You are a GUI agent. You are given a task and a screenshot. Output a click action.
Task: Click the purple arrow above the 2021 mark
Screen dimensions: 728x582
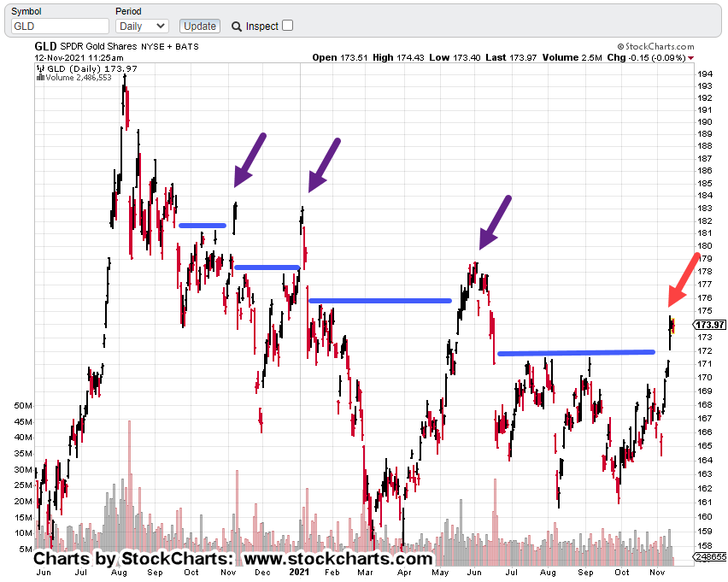pos(324,164)
